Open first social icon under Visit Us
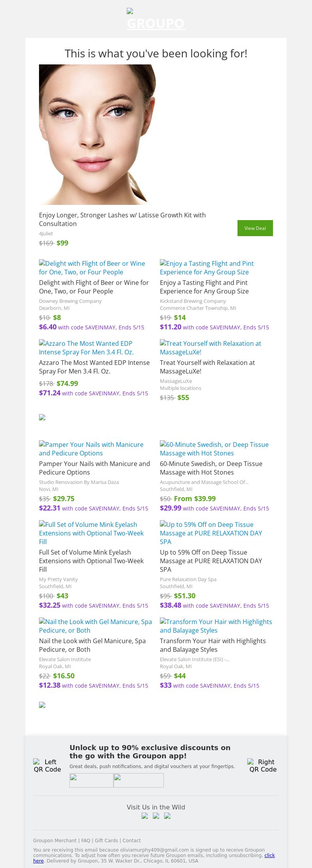 click(145, 816)
